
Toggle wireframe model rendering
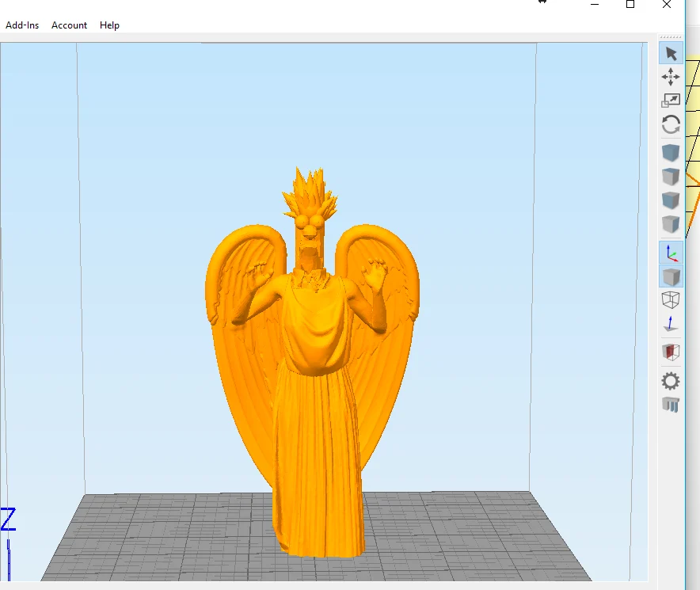coord(671,300)
